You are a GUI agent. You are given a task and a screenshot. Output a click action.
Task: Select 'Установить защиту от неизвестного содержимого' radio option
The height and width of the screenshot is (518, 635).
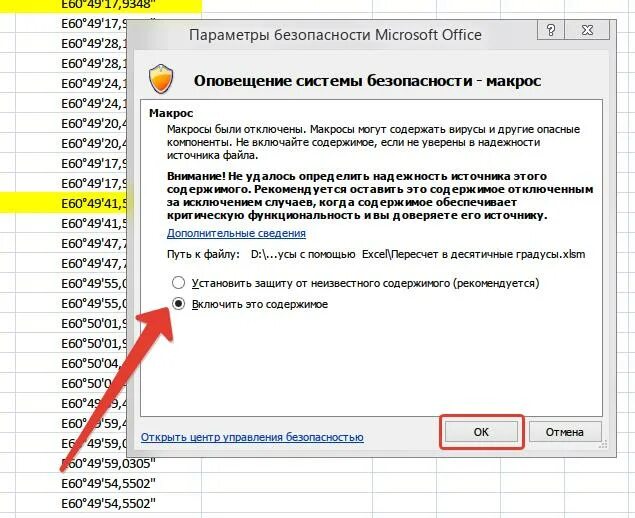178,282
